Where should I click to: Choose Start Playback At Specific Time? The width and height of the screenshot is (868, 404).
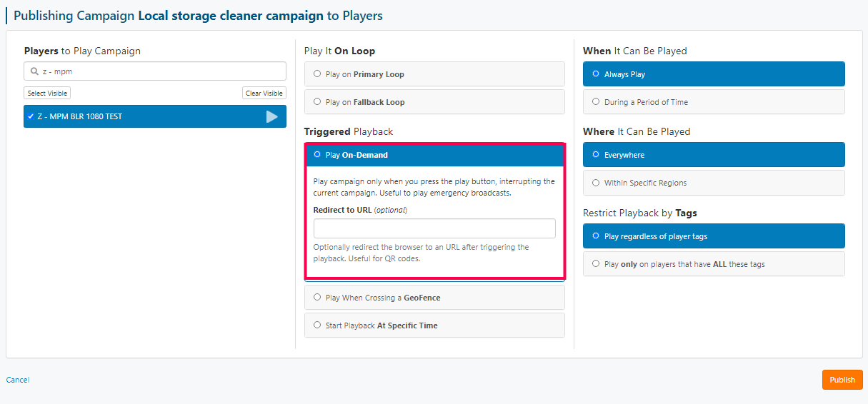point(434,325)
